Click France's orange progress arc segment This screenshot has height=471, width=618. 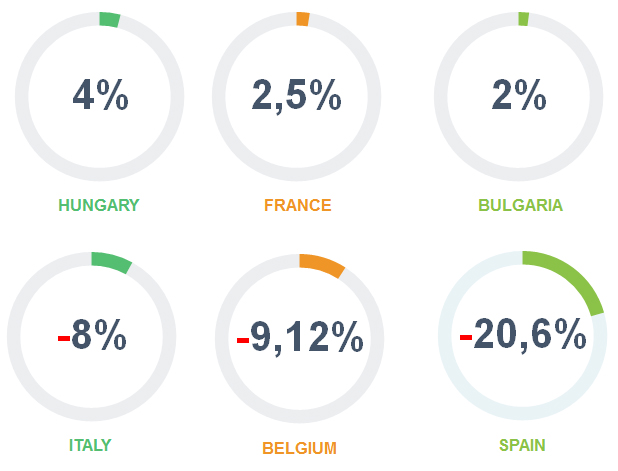point(303,19)
